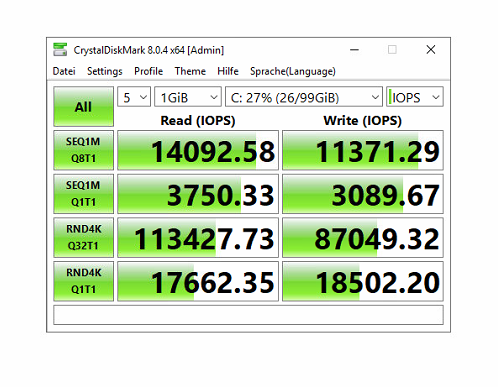Select SEQ1M Q1T1 write value 3089.67
Screen dimensions: 498x387
click(363, 194)
